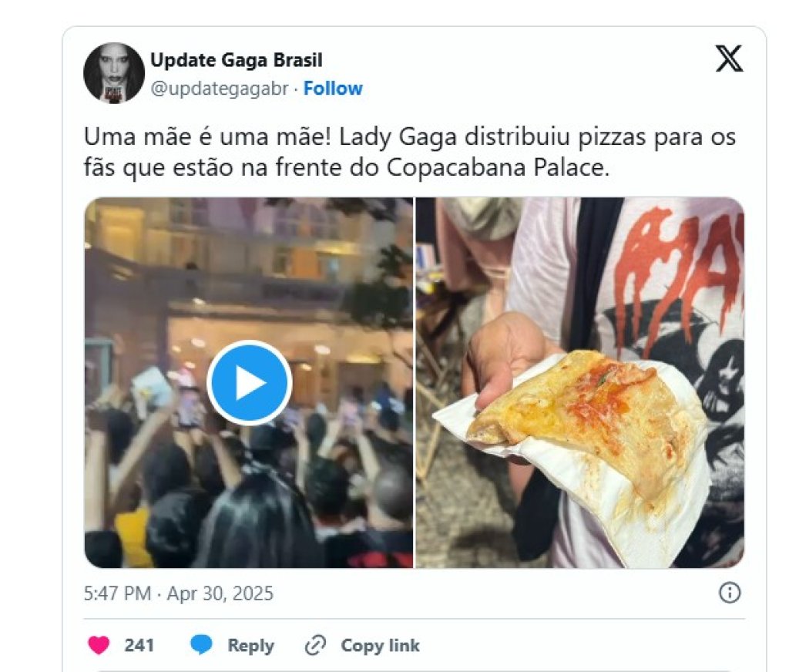Image resolution: width=789 pixels, height=672 pixels.
Task: Open Update Gaga Brasil profile avatar
Action: [114, 73]
